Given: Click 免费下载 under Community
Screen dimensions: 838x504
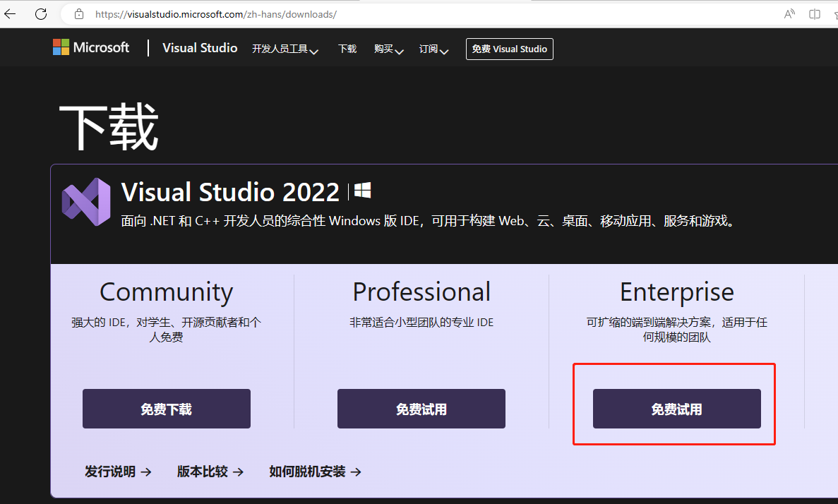Looking at the screenshot, I should [166, 409].
